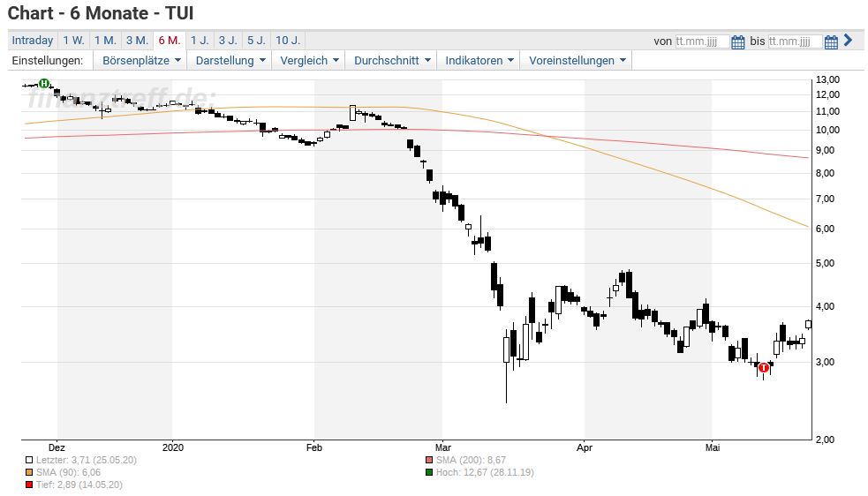This screenshot has height=496, width=868.
Task: Select the 3 M. timeframe tab
Action: coord(137,41)
